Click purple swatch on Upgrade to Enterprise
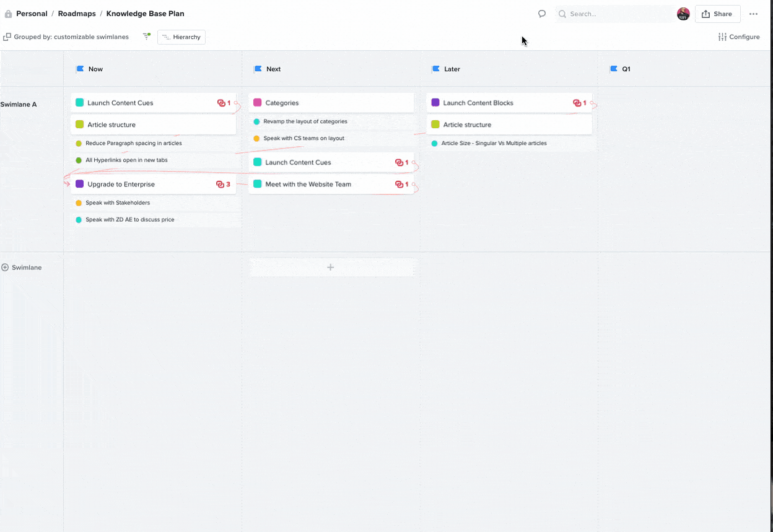The height and width of the screenshot is (532, 773). [80, 184]
